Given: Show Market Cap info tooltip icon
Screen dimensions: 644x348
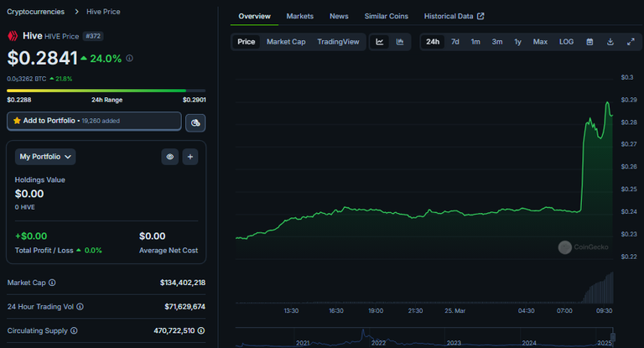Looking at the screenshot, I should pos(52,283).
